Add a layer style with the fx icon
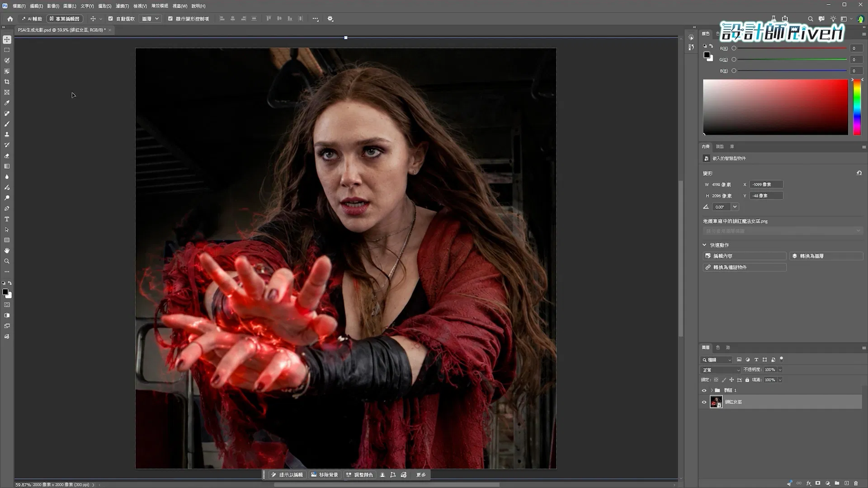 click(x=809, y=483)
